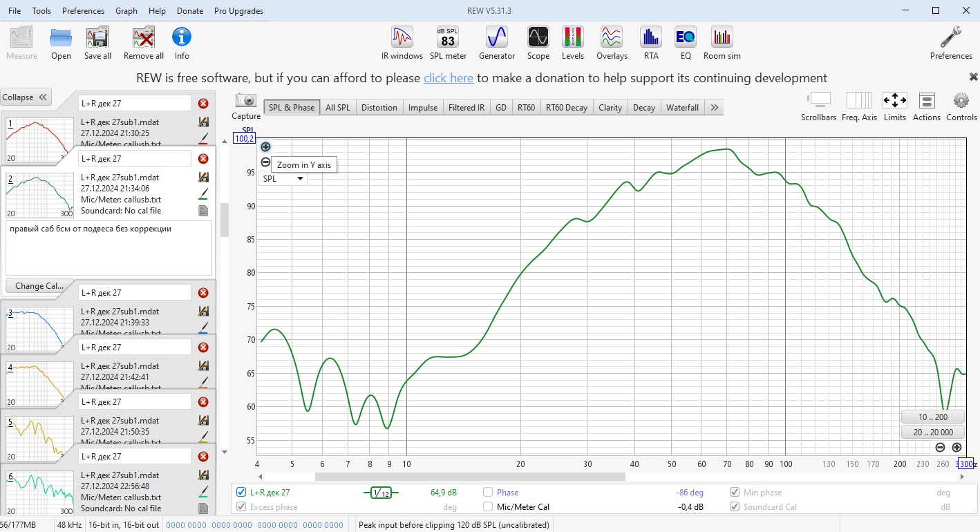Screen dimensions: 980x532
Task: Enable the Mic/Meter Cal checkbox
Action: click(x=488, y=507)
